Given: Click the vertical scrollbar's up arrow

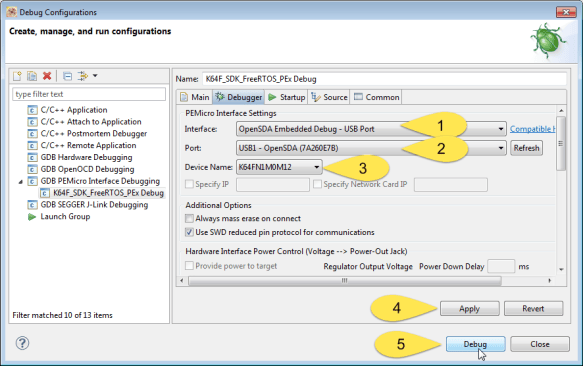Looking at the screenshot, I should (561, 110).
